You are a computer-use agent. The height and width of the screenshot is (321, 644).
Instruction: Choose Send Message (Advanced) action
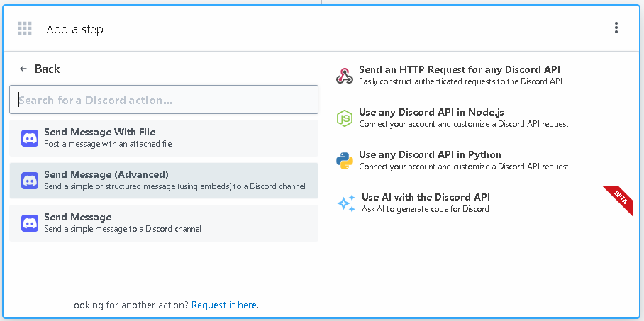164,181
